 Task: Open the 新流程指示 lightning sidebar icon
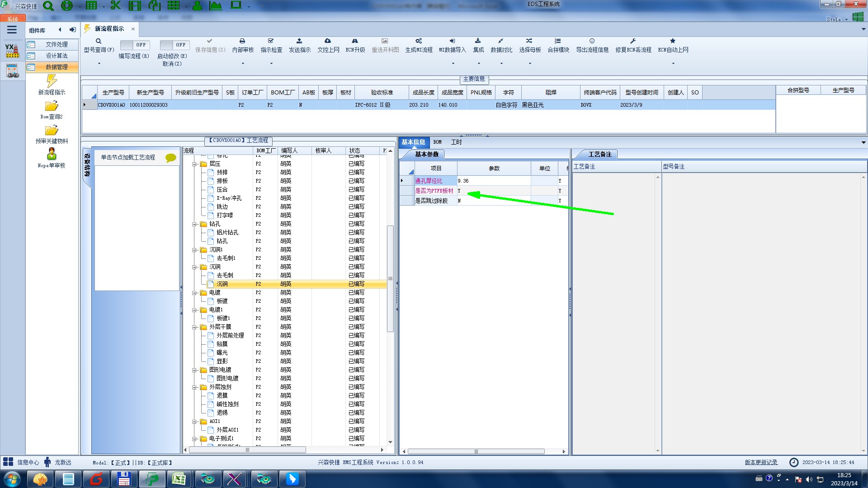52,82
